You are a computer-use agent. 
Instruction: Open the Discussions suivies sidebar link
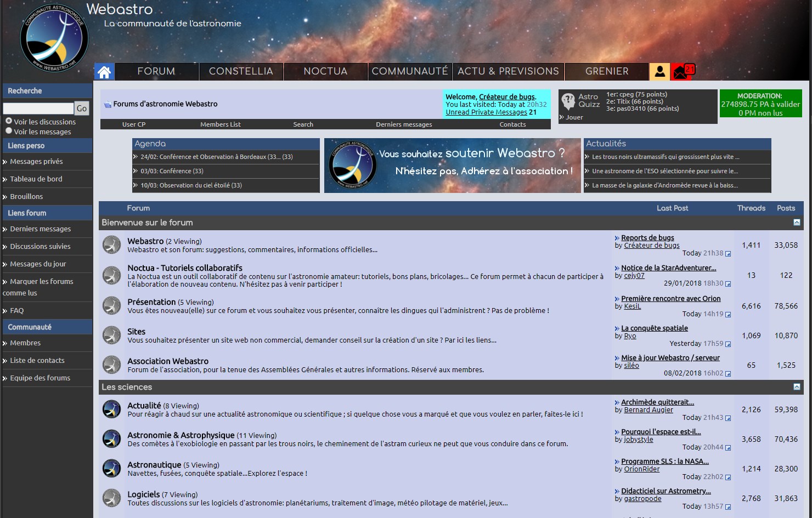pos(41,247)
